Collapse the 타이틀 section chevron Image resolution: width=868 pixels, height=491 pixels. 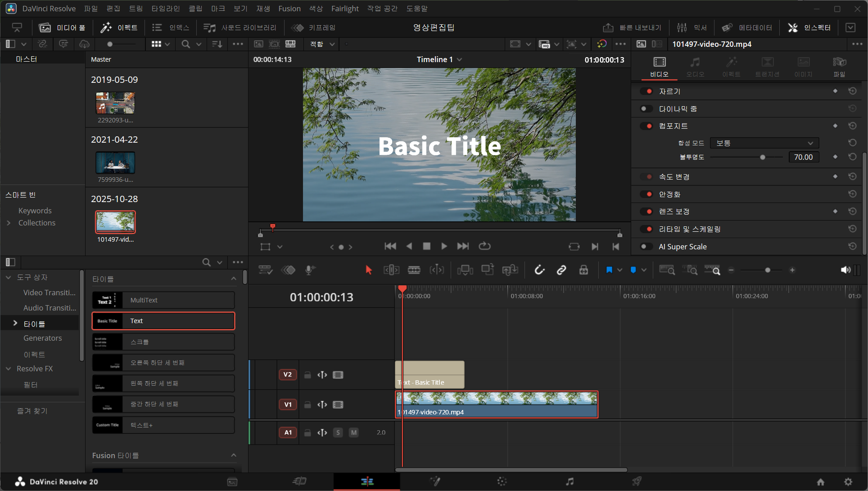(x=234, y=279)
